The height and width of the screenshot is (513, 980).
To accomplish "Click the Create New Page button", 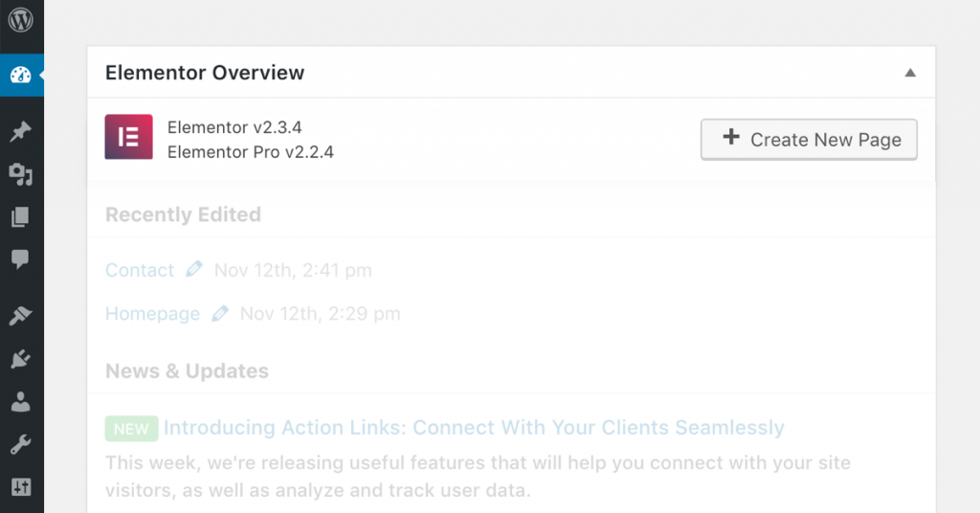I will (x=809, y=139).
